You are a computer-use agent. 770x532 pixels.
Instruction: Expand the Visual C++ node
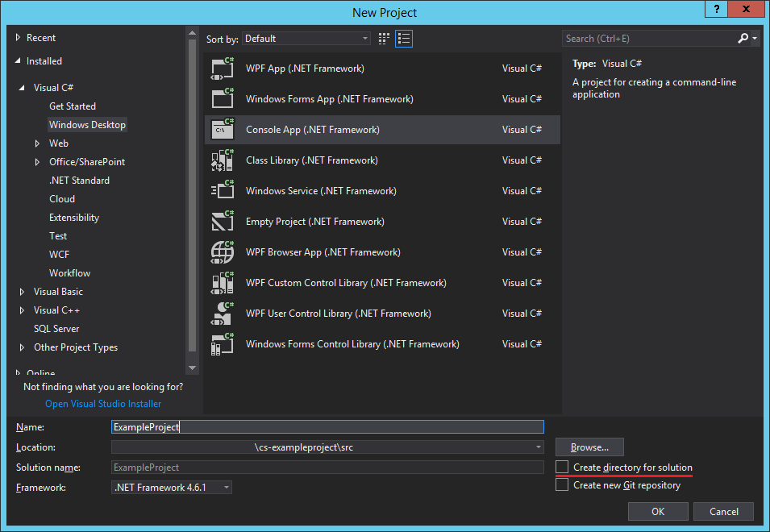click(x=22, y=310)
